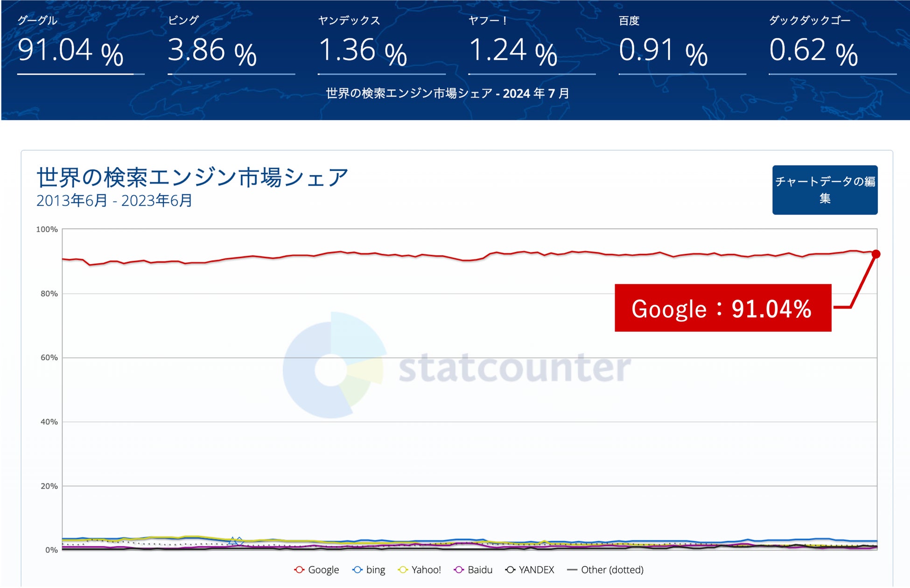Image resolution: width=910 pixels, height=588 pixels.
Task: Click the チャートデータの編集 button
Action: coord(825,190)
